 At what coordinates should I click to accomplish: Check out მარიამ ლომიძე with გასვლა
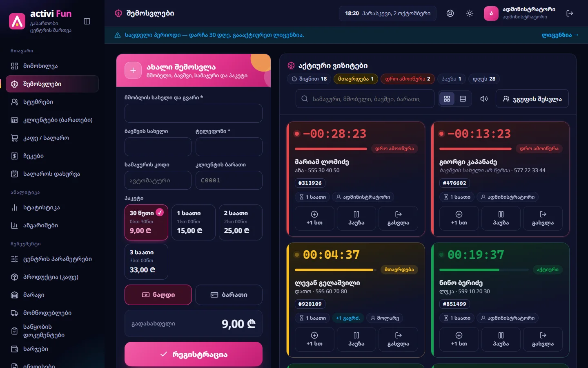coord(398,218)
